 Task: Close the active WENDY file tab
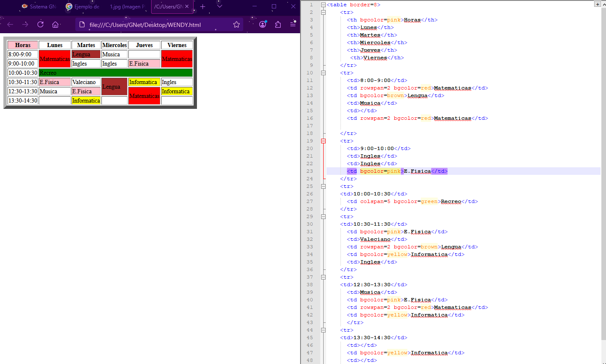[x=187, y=7]
